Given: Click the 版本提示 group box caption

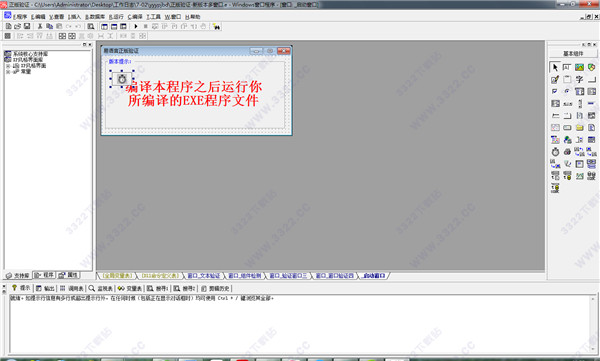Looking at the screenshot, I should [119, 61].
